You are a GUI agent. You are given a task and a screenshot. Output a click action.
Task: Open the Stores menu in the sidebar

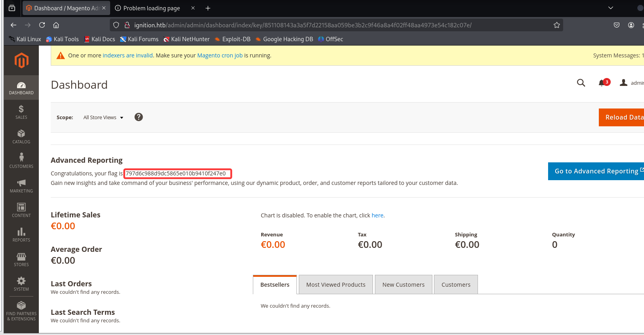(21, 260)
